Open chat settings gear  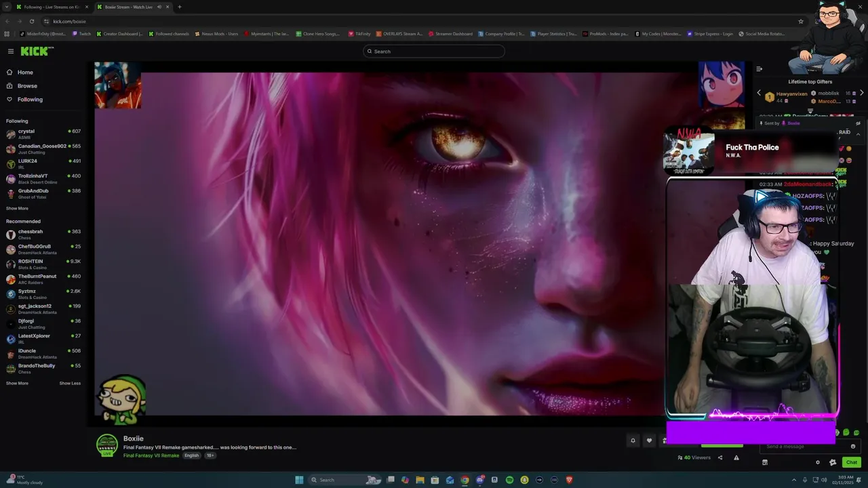[817, 462]
